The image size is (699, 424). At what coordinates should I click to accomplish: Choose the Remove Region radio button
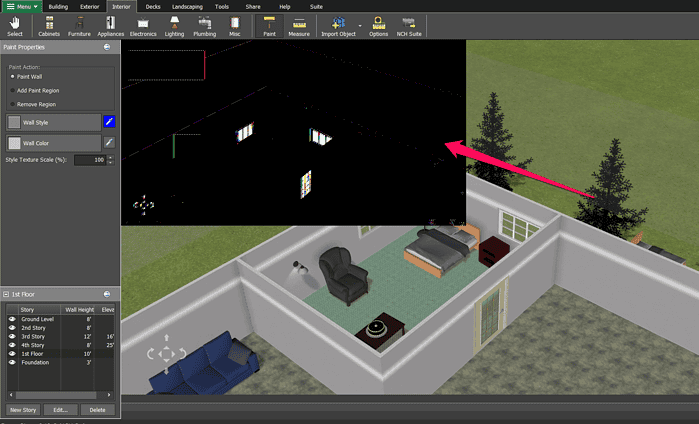pos(12,104)
